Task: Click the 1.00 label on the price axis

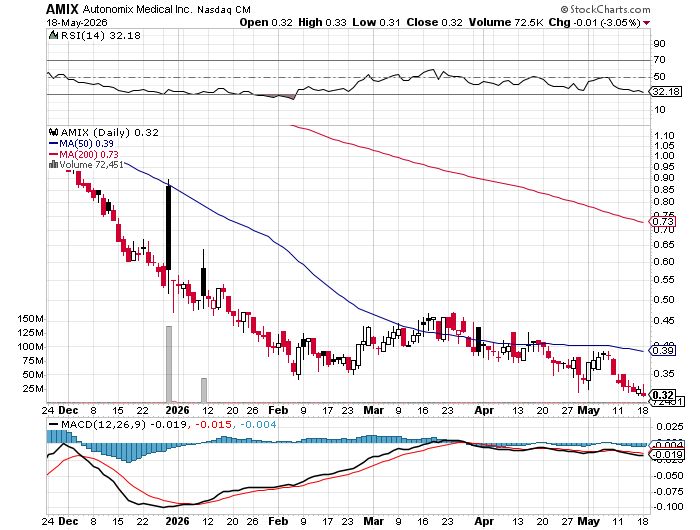Action: [x=664, y=156]
